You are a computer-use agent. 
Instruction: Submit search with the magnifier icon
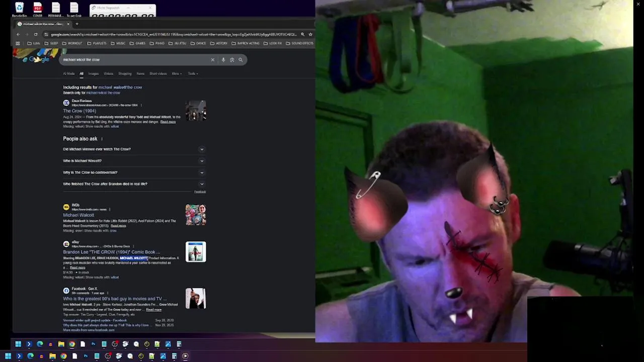tap(240, 60)
